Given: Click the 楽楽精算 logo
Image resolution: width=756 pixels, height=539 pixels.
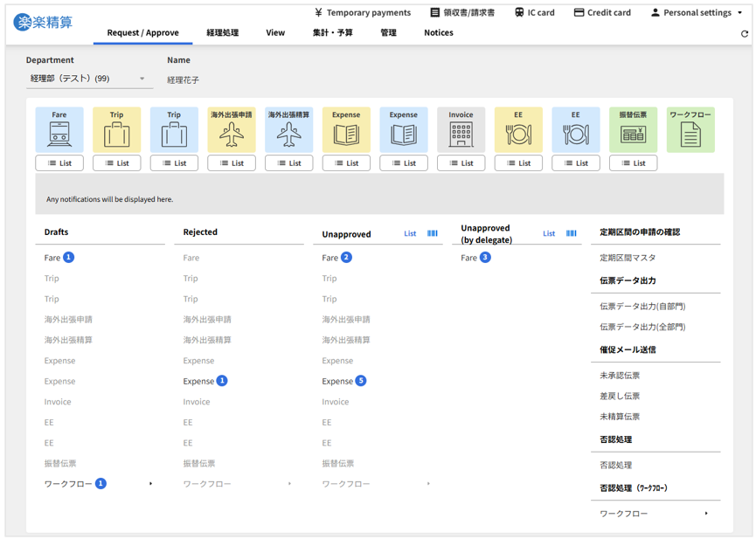Looking at the screenshot, I should pyautogui.click(x=44, y=23).
